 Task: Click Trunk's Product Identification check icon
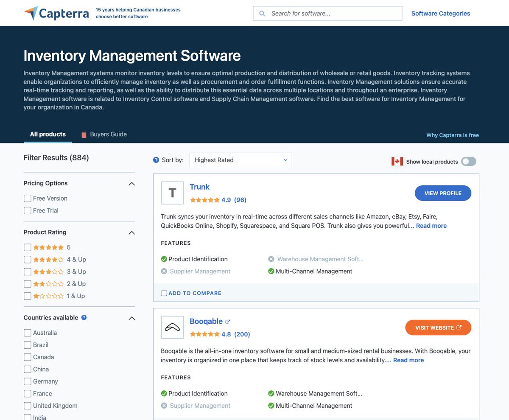[164, 259]
